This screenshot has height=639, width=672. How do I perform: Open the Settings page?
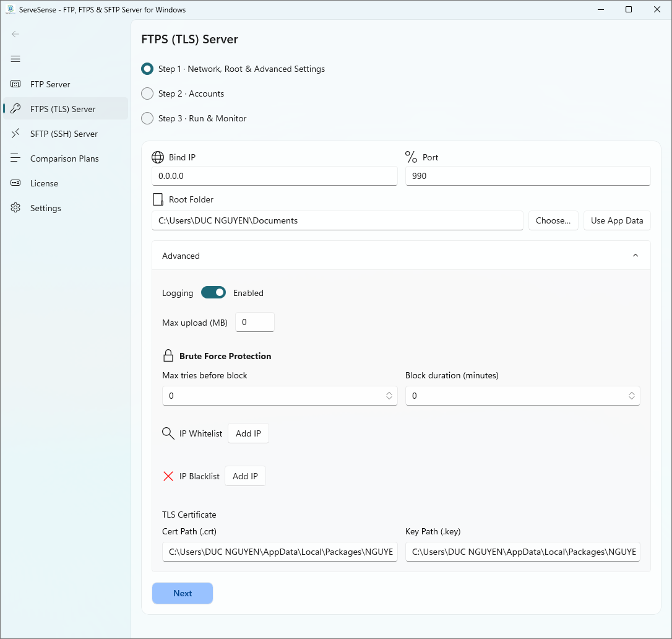point(66,208)
